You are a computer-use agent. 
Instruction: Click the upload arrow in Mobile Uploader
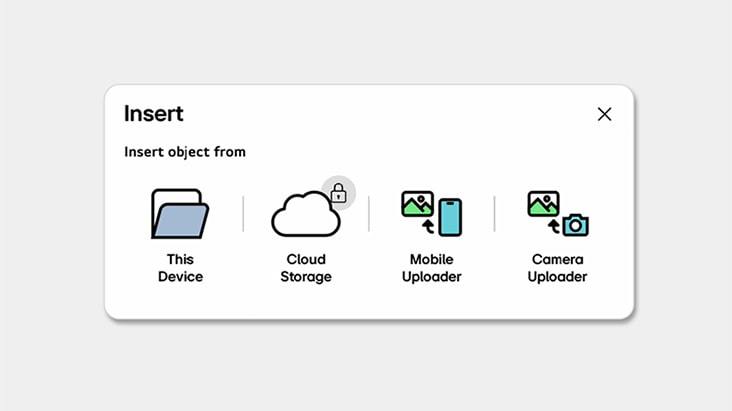[x=428, y=227]
